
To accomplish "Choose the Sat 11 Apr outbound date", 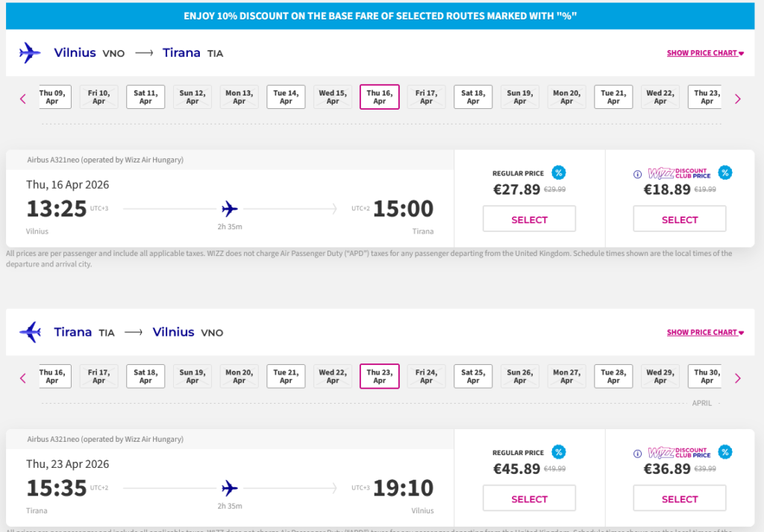I will pyautogui.click(x=145, y=97).
